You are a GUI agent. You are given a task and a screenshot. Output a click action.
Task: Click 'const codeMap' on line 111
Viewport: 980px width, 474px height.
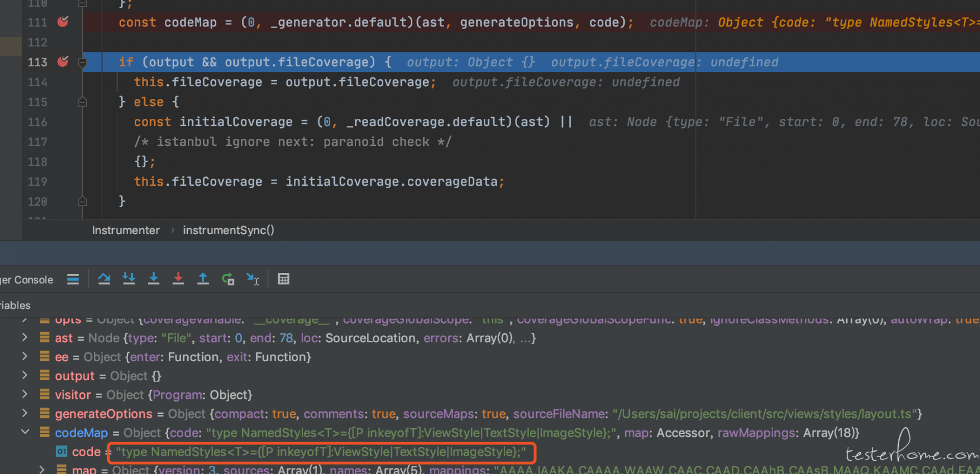click(167, 22)
